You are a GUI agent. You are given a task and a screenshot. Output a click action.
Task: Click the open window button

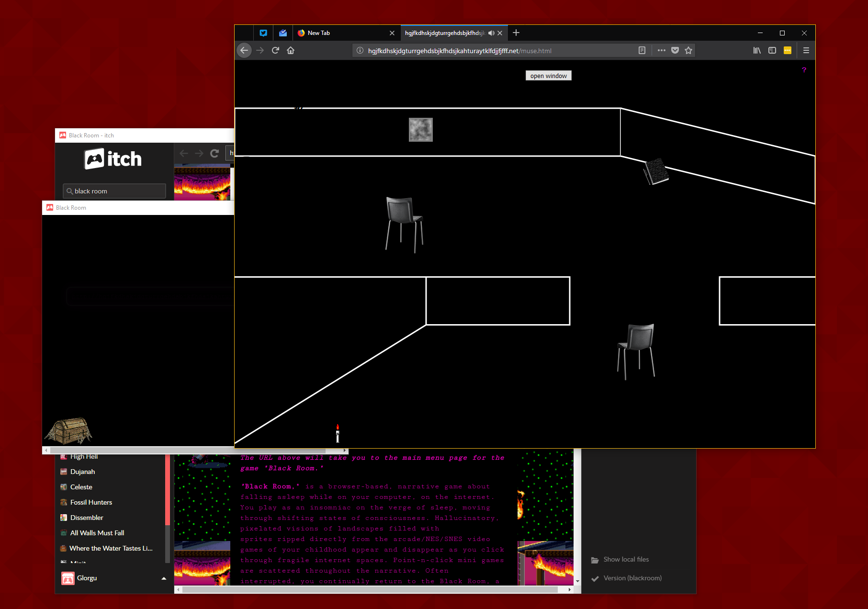tap(548, 76)
